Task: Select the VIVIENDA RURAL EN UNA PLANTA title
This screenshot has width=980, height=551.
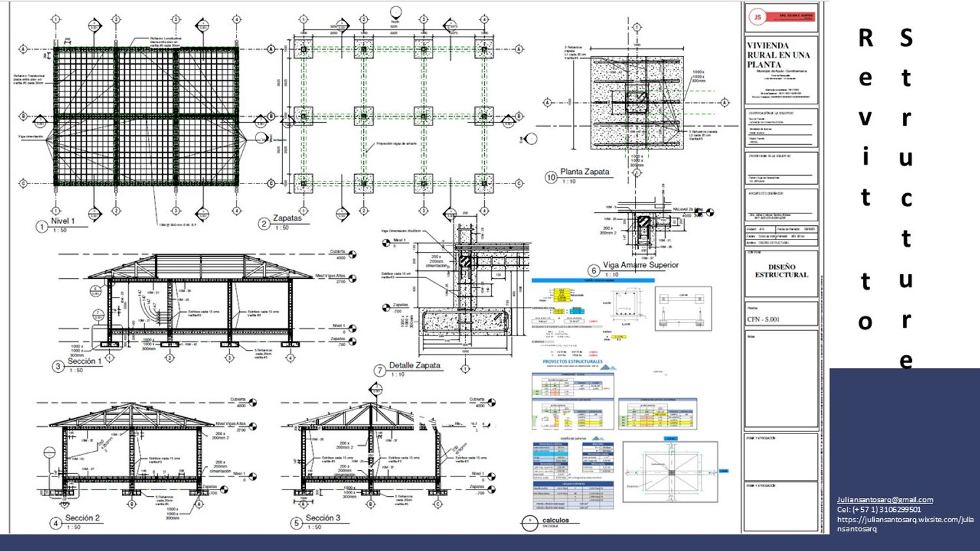Action: click(778, 55)
